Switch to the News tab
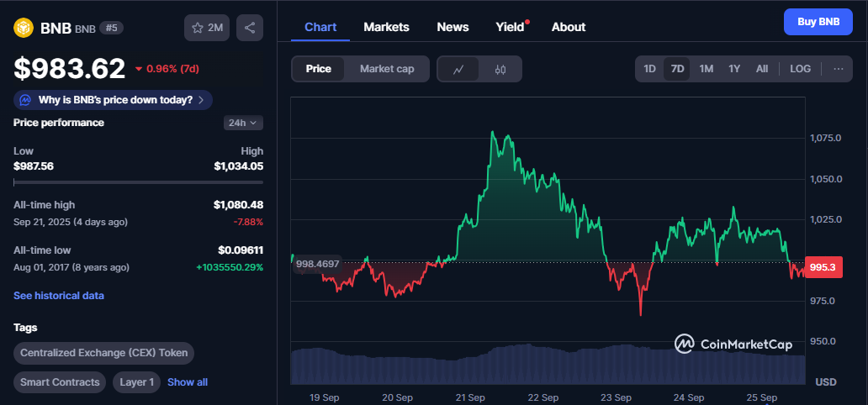The image size is (868, 405). (x=453, y=27)
